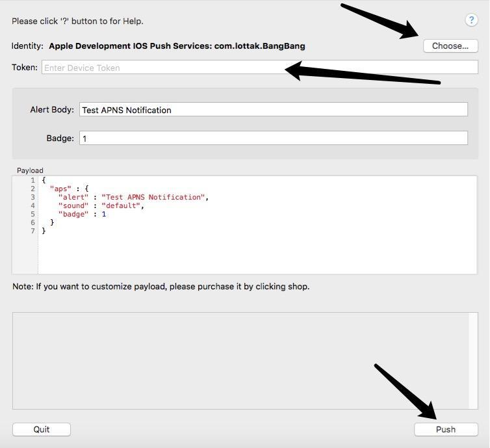Focus the Enter Device Token field
Screen dimensions: 490x448
pyautogui.click(x=162, y=68)
